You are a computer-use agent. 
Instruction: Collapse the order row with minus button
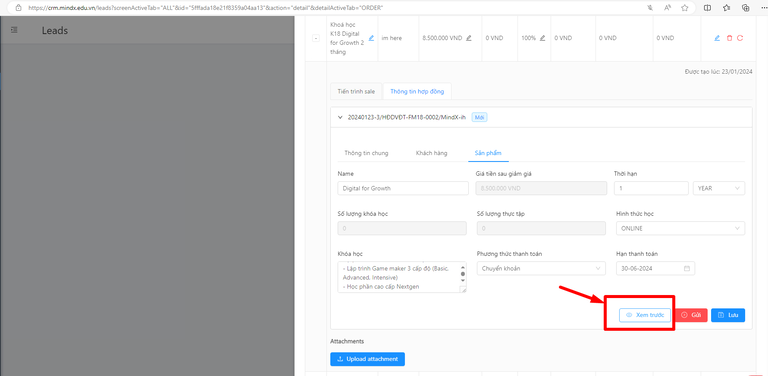[316, 38]
